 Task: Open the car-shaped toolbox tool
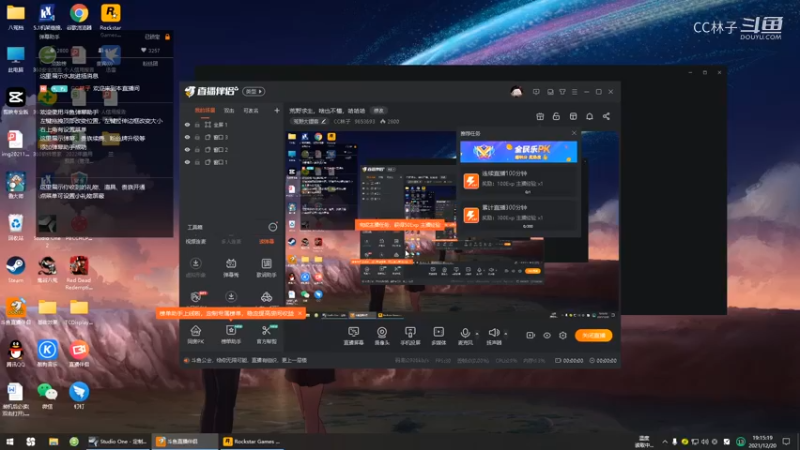pos(266,297)
